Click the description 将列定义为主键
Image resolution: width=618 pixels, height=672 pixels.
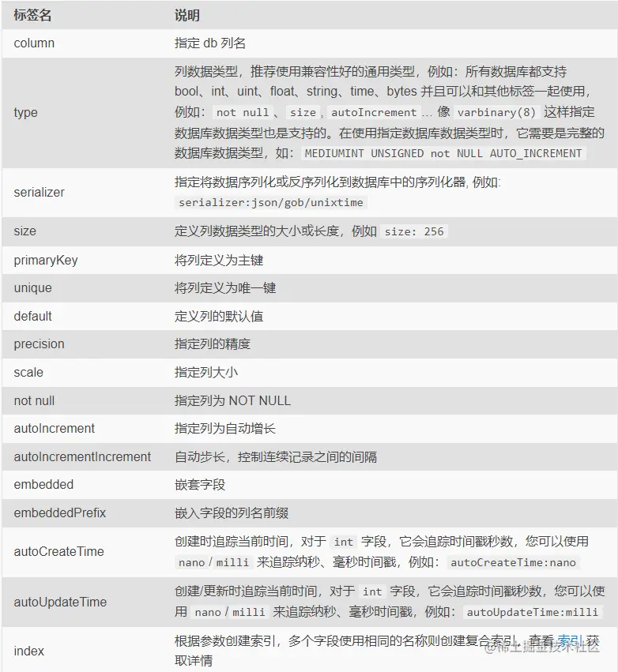tap(219, 260)
